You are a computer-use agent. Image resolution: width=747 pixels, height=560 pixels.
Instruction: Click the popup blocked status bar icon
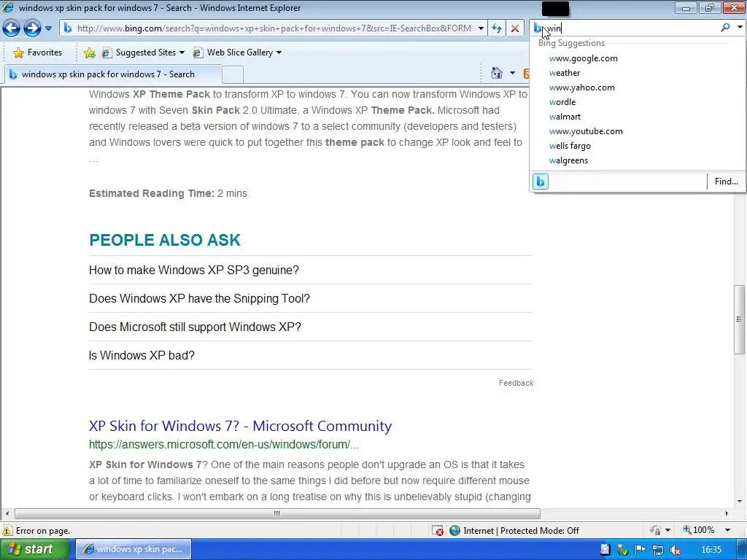(x=438, y=531)
